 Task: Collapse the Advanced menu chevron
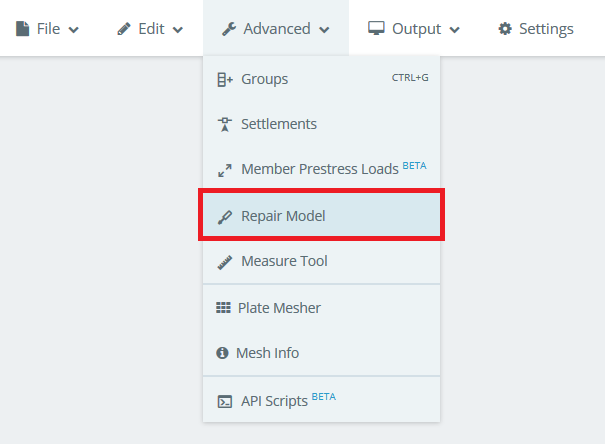click(x=324, y=30)
